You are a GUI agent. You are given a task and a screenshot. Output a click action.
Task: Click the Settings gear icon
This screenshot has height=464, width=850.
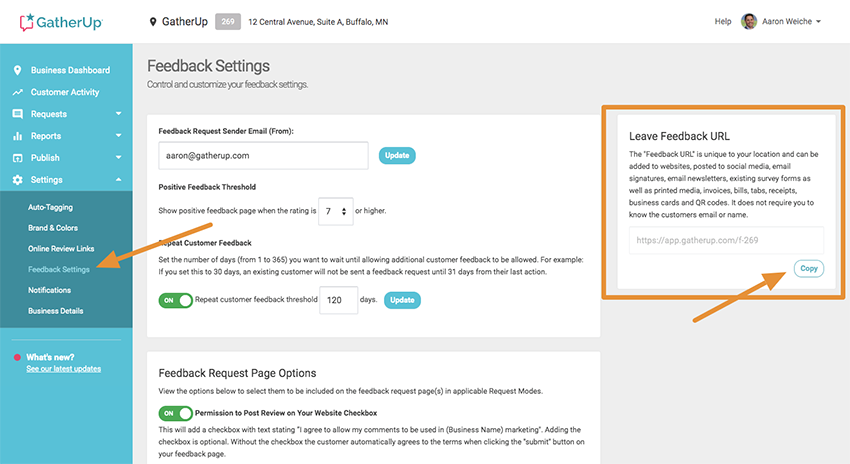pos(17,179)
